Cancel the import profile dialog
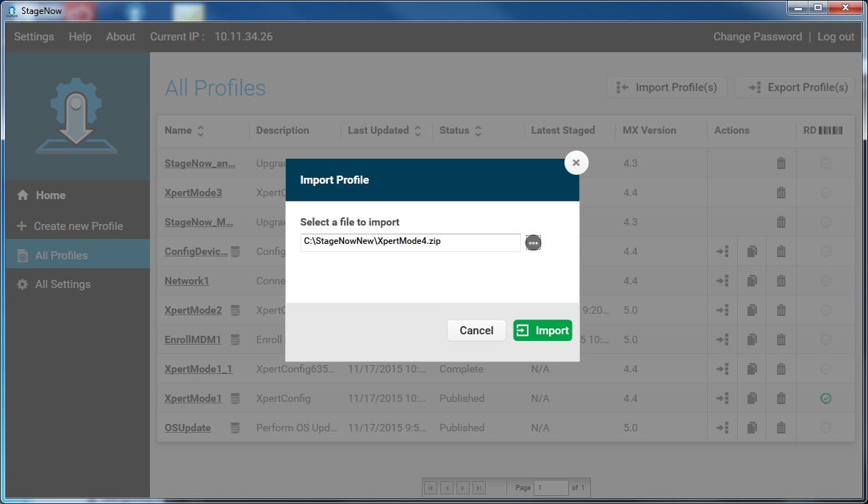868x504 pixels. pyautogui.click(x=476, y=331)
